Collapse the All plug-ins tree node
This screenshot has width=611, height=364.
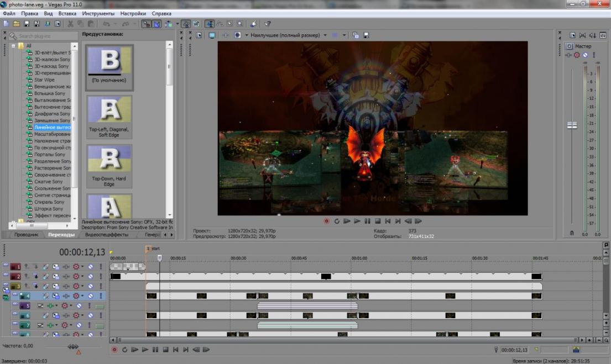point(13,46)
